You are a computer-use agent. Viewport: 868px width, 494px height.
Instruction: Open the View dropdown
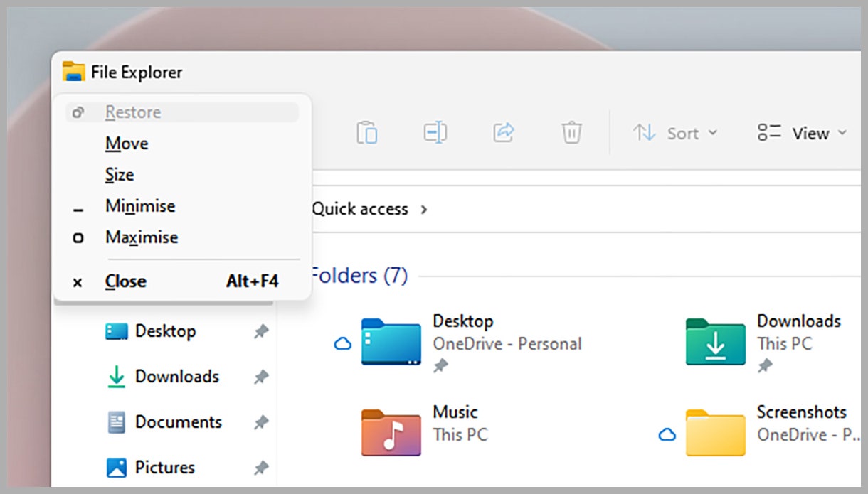coord(803,134)
